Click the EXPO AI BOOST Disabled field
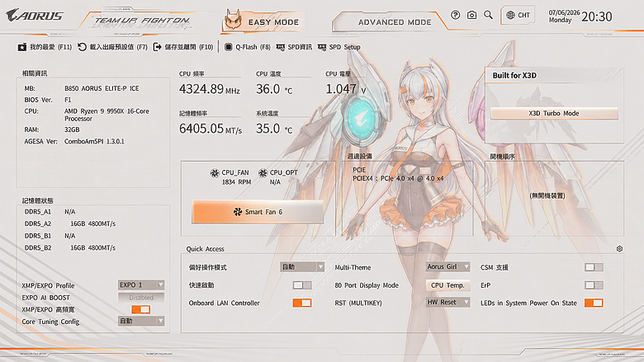Viewport: 644px width, 362px height. pyautogui.click(x=141, y=298)
